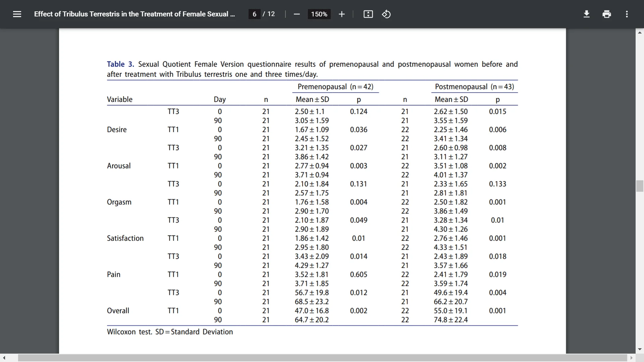
Task: Select the p value '0.605'
Action: coord(359,275)
